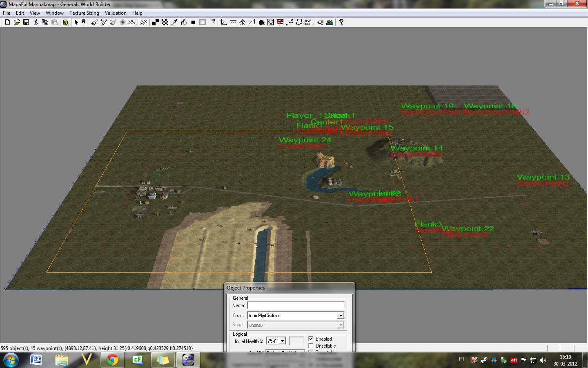The image size is (588, 368).
Task: Open the Initial Health % dropdown
Action: pyautogui.click(x=282, y=341)
